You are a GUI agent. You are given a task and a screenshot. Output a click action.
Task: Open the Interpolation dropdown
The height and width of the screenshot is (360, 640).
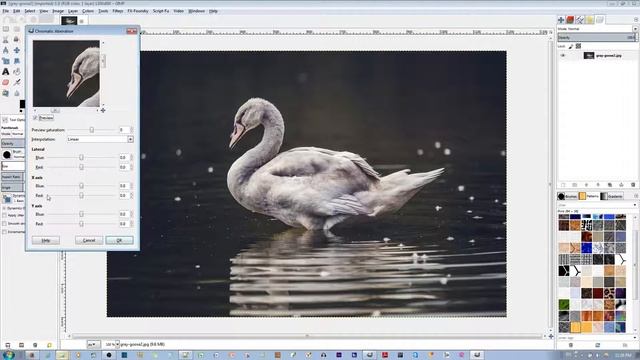[100, 139]
